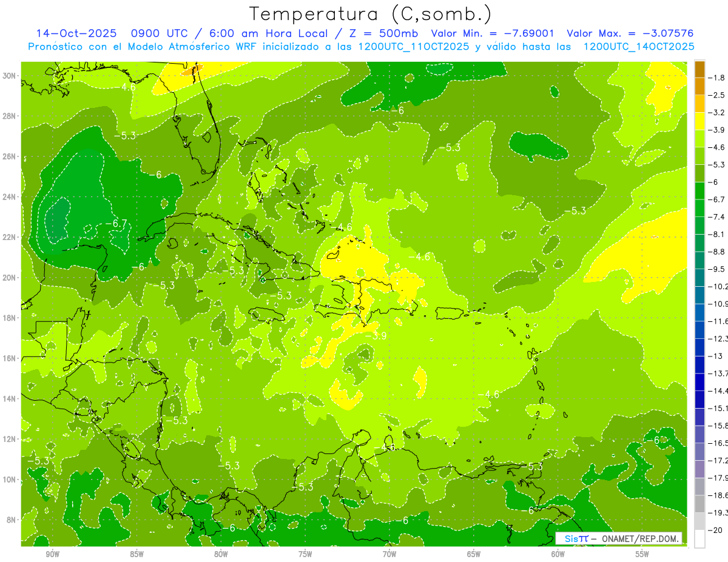728x562 pixels.
Task: Click the '12N' latitude tick label
Action: (9, 439)
